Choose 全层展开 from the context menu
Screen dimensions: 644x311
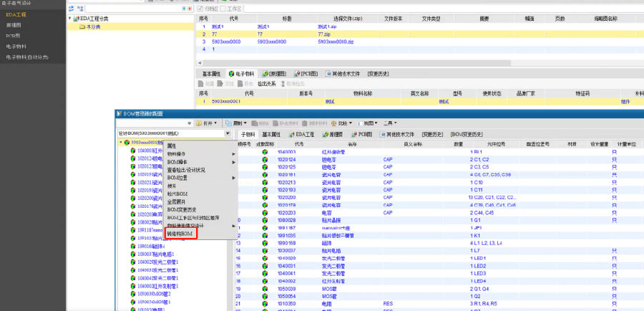[x=177, y=201]
